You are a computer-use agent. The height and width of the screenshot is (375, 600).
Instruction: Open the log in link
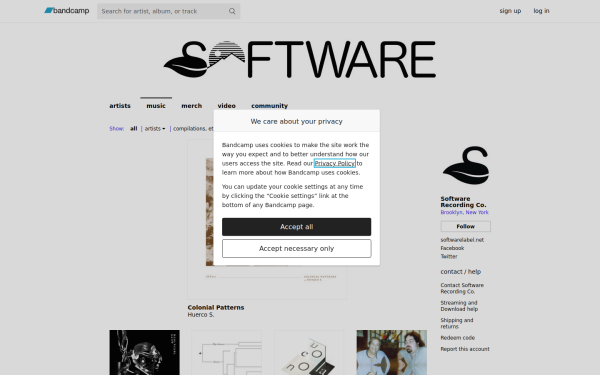[541, 11]
